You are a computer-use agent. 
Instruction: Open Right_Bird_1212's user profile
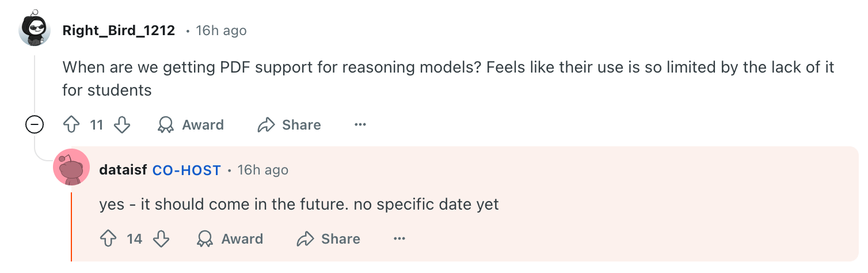coord(119,31)
